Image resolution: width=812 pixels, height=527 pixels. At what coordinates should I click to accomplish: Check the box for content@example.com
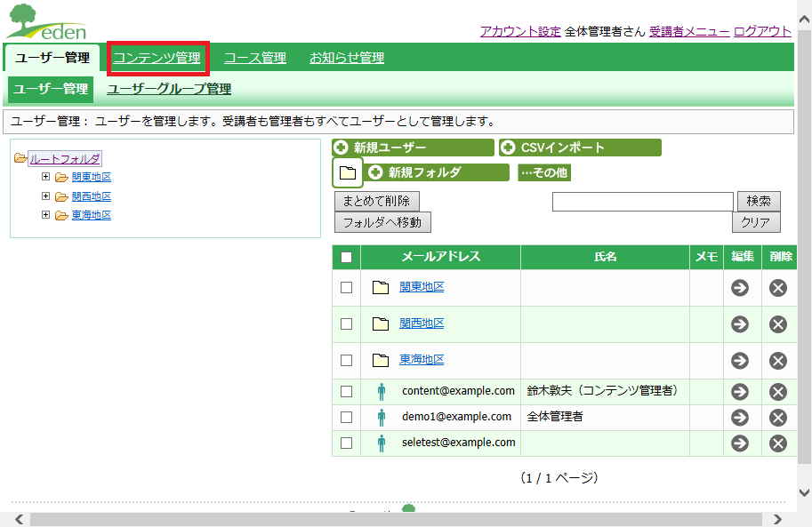[x=347, y=391]
